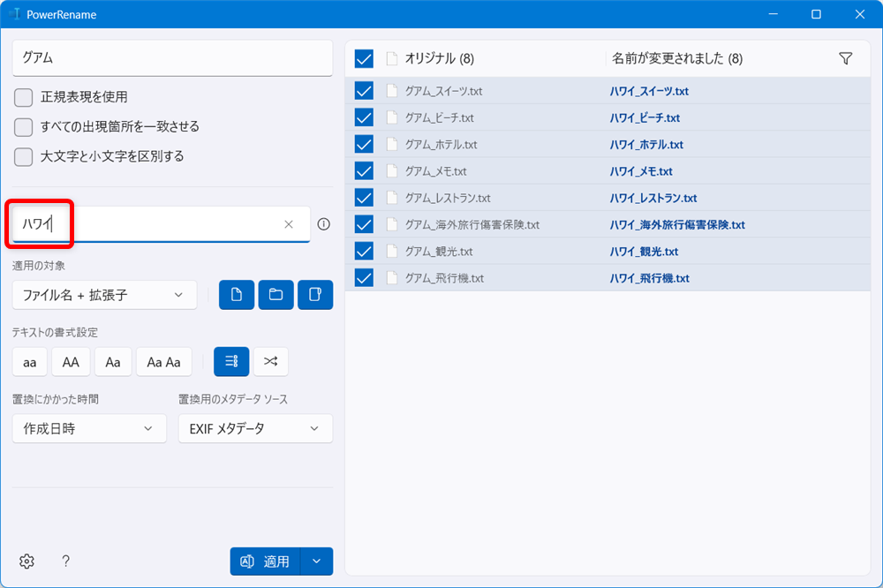Open the EXIF メタデータ dropdown

point(255,428)
